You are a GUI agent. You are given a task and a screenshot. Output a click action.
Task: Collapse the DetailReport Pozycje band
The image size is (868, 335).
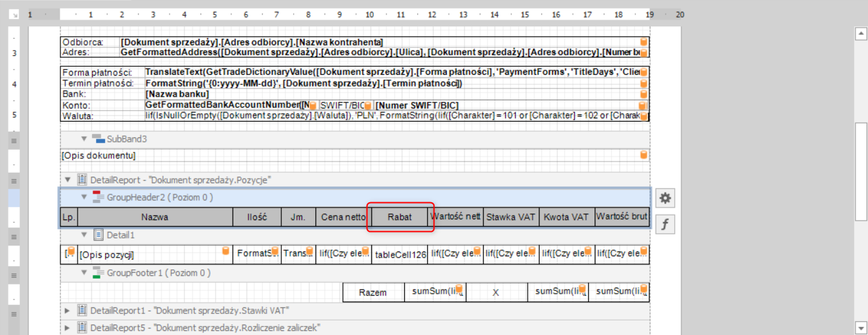(68, 179)
